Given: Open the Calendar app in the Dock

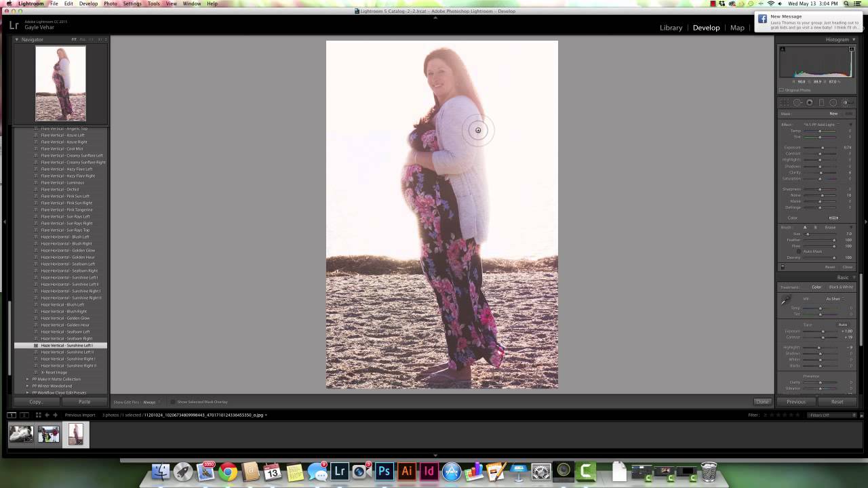Looking at the screenshot, I should pyautogui.click(x=272, y=471).
